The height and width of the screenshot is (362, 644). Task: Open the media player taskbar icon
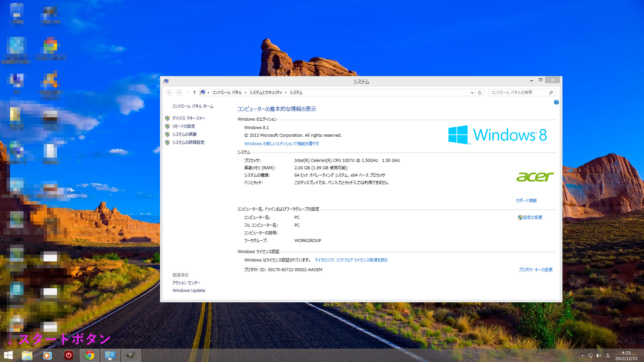coord(48,355)
